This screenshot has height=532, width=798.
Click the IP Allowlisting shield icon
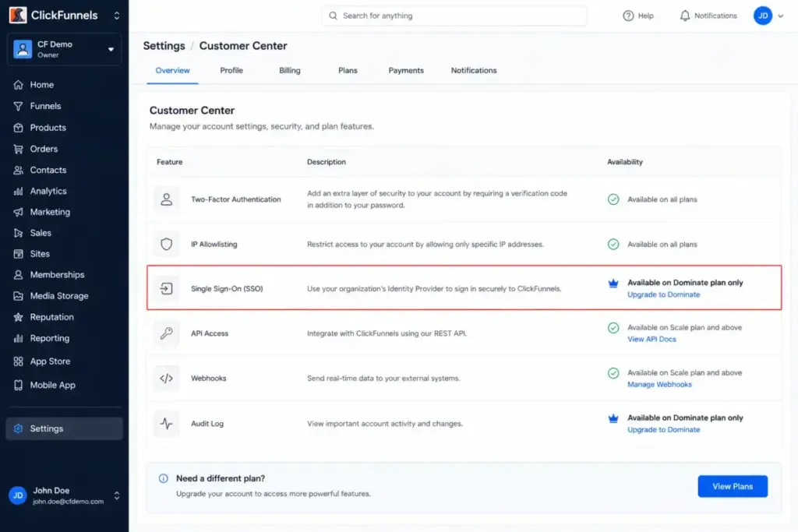(x=167, y=244)
